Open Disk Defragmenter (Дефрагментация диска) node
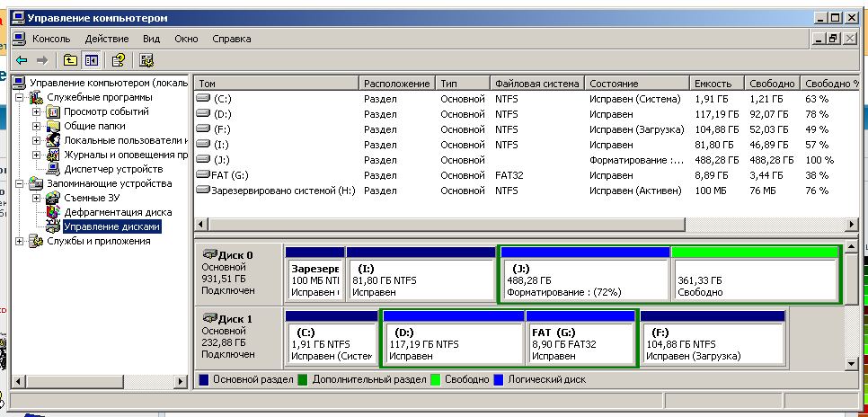 pos(117,212)
